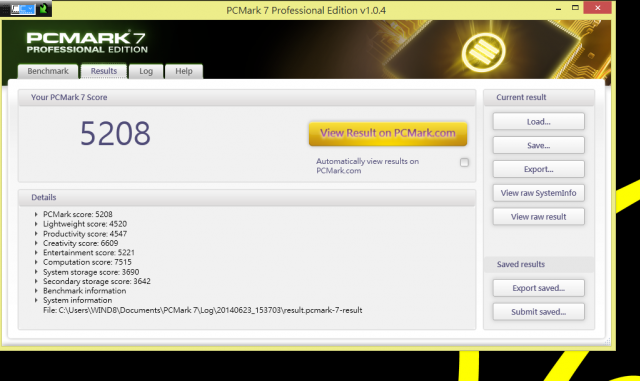Click View Result on PCMark.com button

(x=388, y=133)
